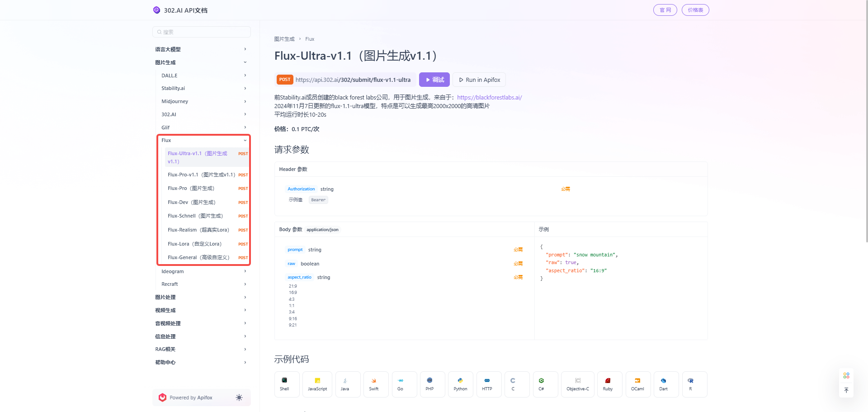Open Flux-Realism (超真实Lora) page

[x=207, y=230]
